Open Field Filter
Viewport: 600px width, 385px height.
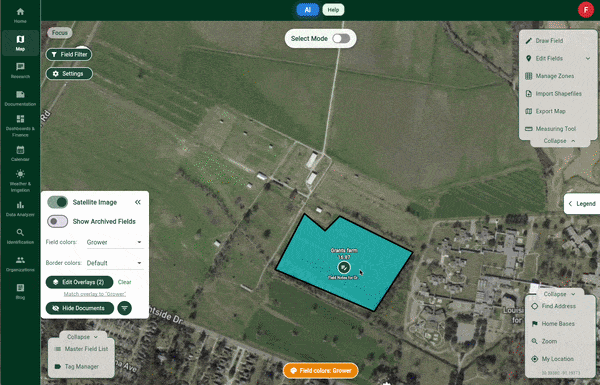(69, 54)
